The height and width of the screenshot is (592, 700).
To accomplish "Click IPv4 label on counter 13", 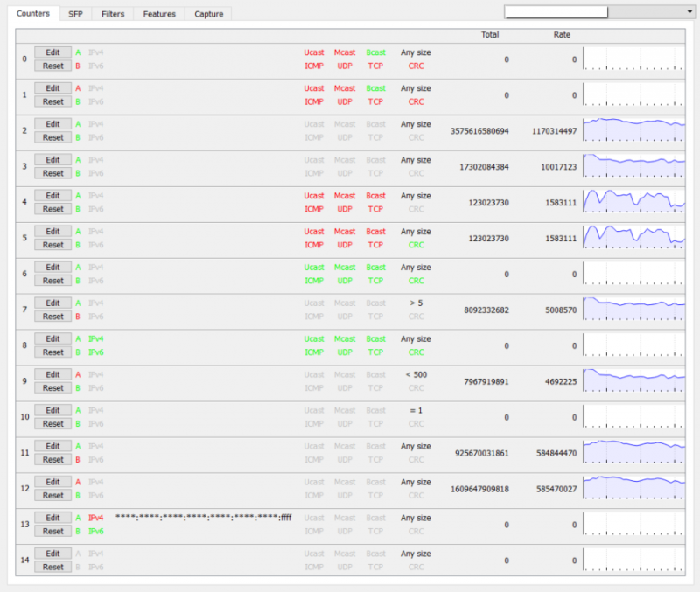I will tap(96, 518).
